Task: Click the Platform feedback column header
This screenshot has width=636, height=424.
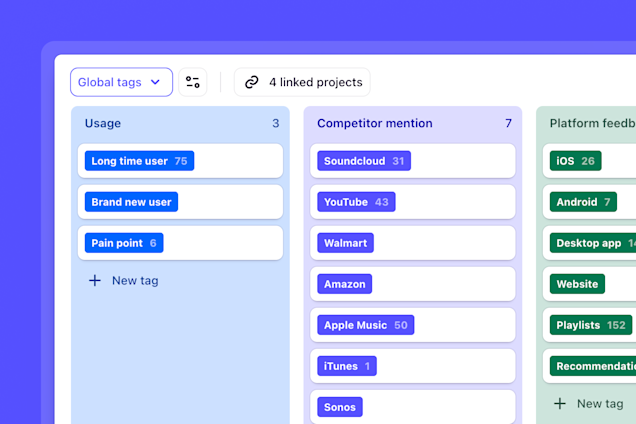Action: pyautogui.click(x=593, y=123)
